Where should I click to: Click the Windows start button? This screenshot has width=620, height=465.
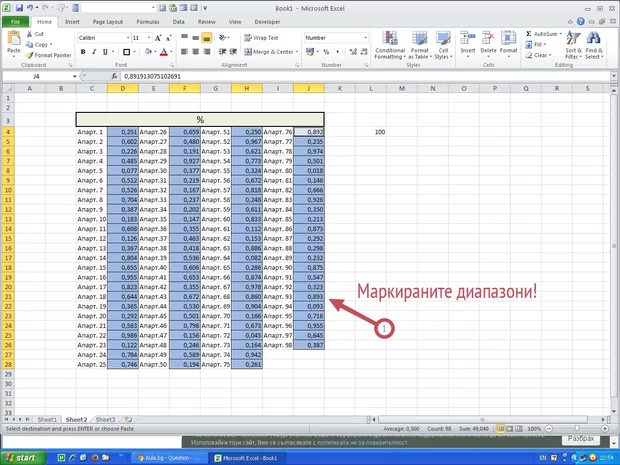23,457
